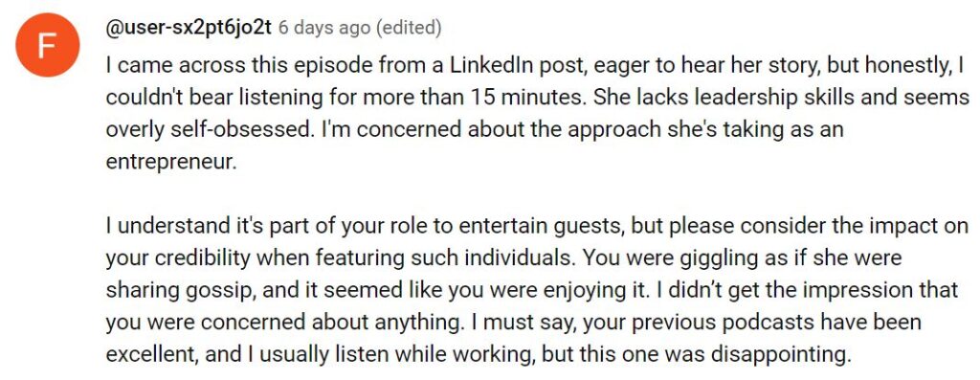This screenshot has width=980, height=380.
Task: Click the word "self-obsessed" in the comment
Action: 232,130
